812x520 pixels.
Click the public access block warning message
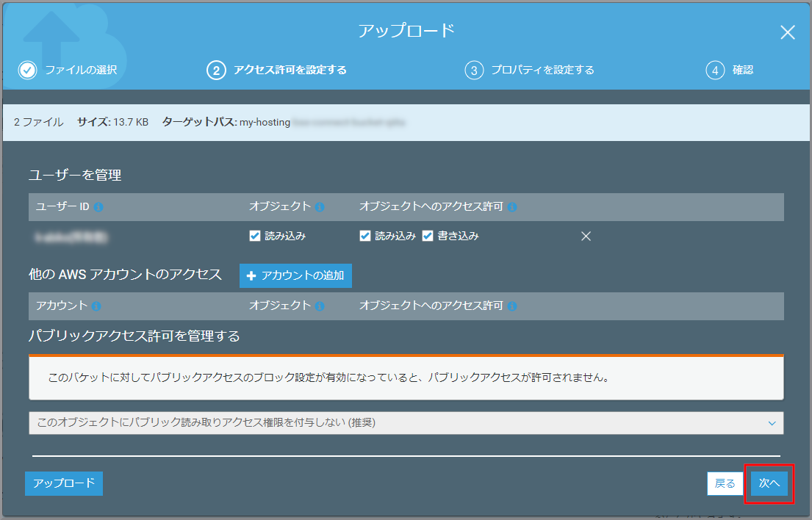[406, 378]
